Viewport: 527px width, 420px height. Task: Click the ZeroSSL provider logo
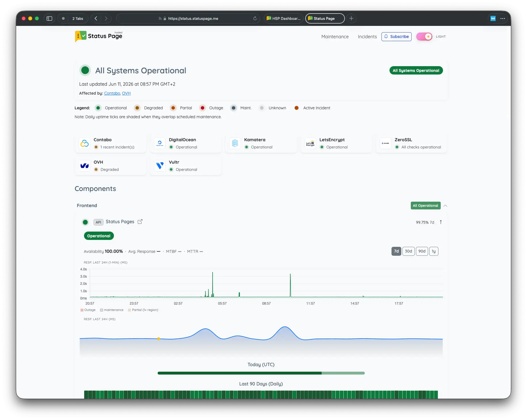(385, 143)
